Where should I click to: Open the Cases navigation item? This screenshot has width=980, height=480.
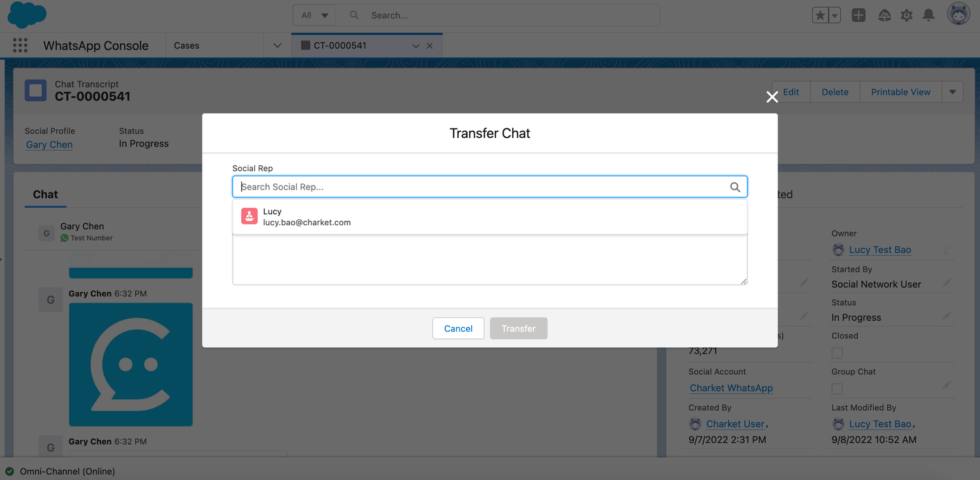click(187, 46)
